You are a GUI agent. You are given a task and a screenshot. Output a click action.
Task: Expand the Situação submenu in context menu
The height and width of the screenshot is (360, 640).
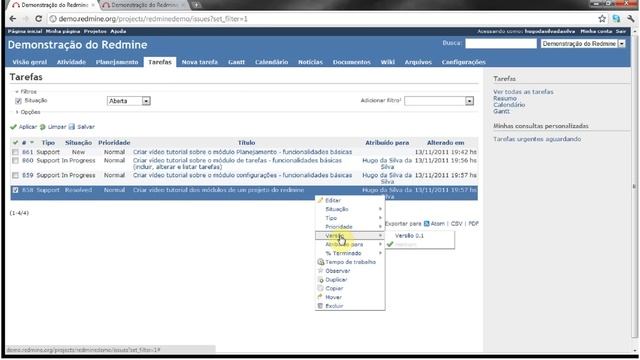coord(350,209)
